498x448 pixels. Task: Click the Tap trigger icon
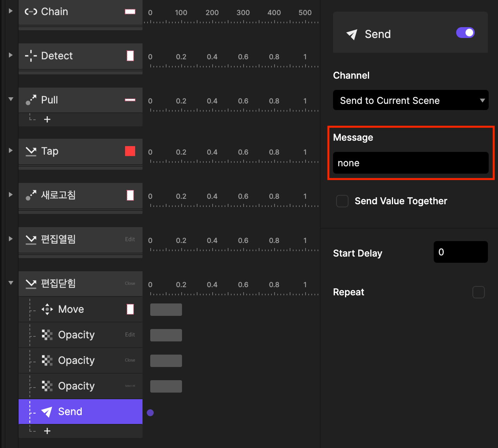[31, 151]
